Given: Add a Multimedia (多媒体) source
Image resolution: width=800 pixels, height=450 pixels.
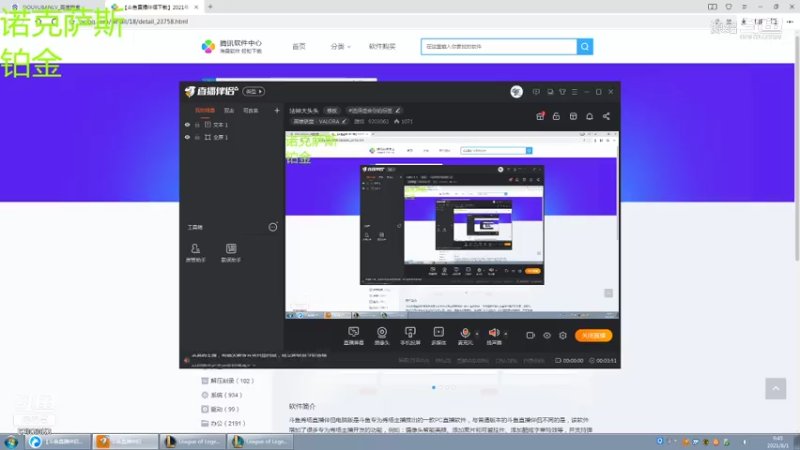Looking at the screenshot, I should pos(439,336).
